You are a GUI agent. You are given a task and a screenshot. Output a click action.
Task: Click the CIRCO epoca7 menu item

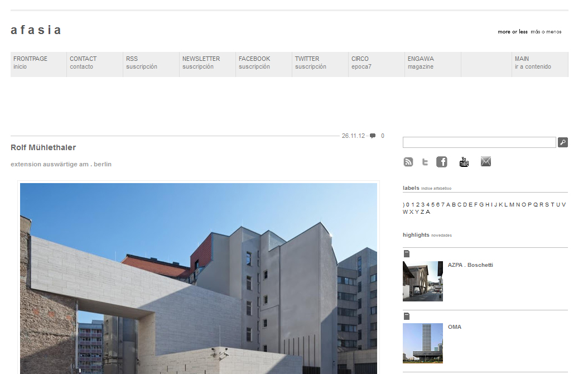tap(362, 63)
